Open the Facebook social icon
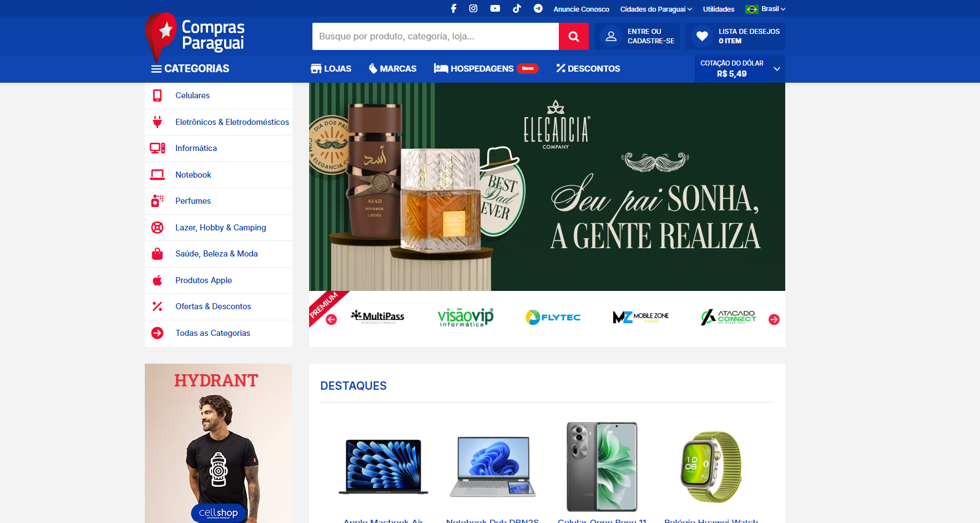 coord(453,8)
